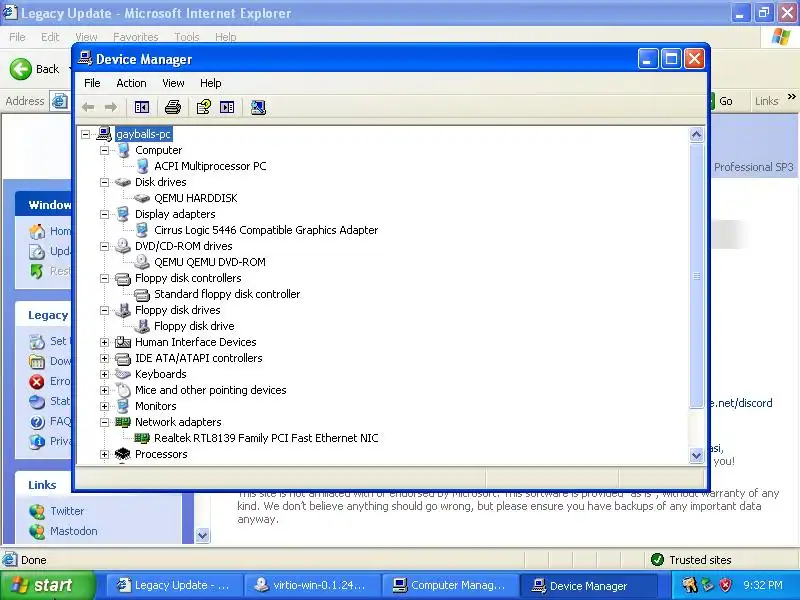Switch to virtio-win taskbar button

coord(312,585)
